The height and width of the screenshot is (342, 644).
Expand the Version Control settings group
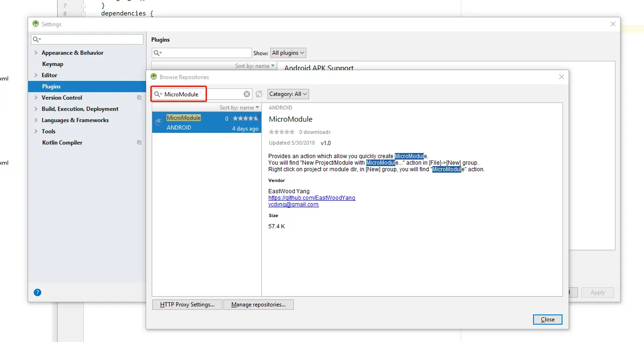(36, 98)
